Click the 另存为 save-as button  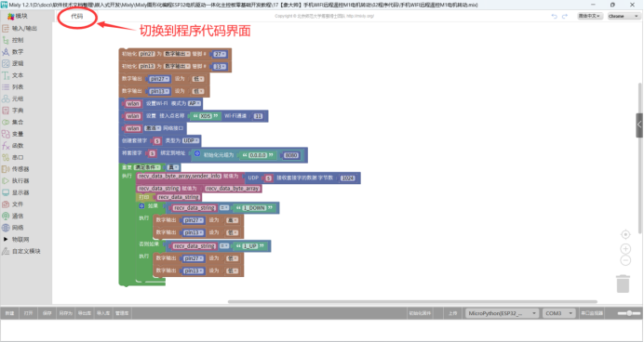coord(66,313)
